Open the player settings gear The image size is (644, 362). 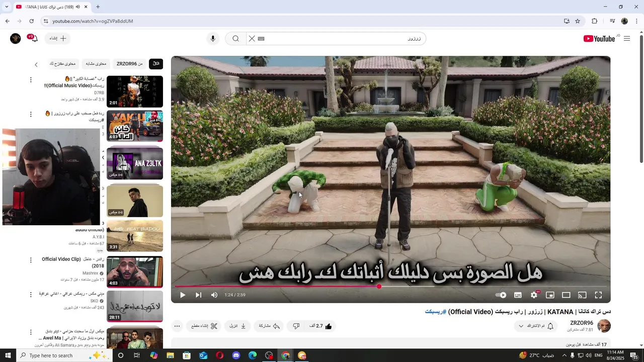point(534,295)
